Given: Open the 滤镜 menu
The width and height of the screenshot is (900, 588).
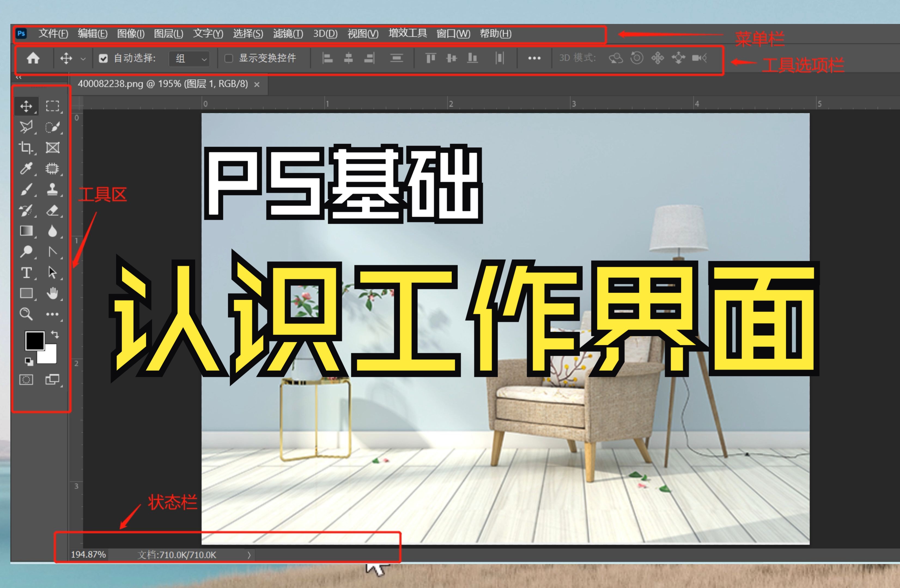Looking at the screenshot, I should [287, 34].
